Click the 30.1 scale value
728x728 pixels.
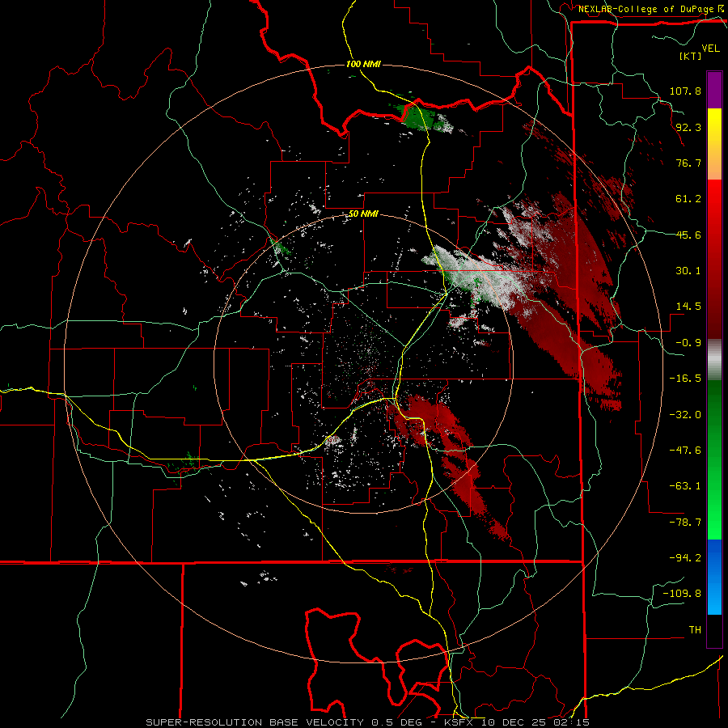click(688, 271)
